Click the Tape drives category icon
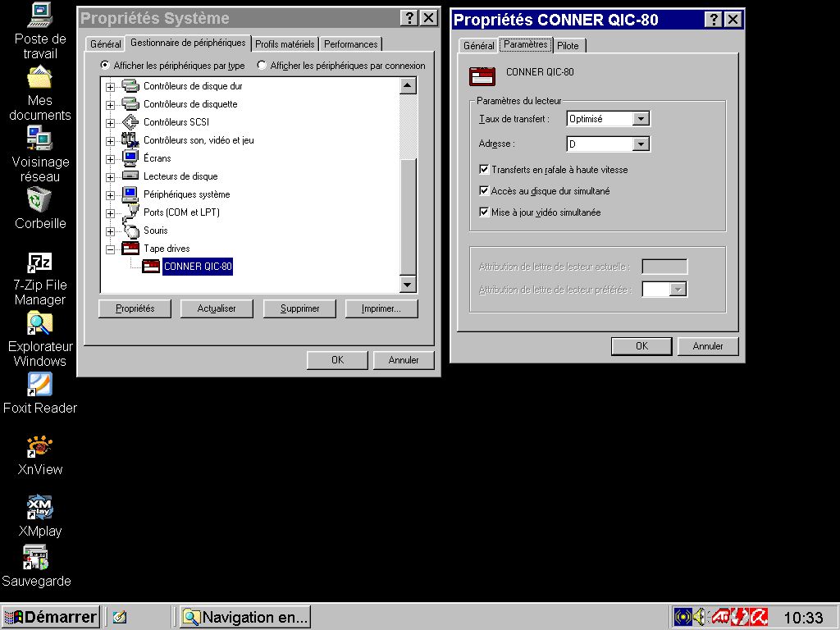The image size is (840, 630). 130,248
